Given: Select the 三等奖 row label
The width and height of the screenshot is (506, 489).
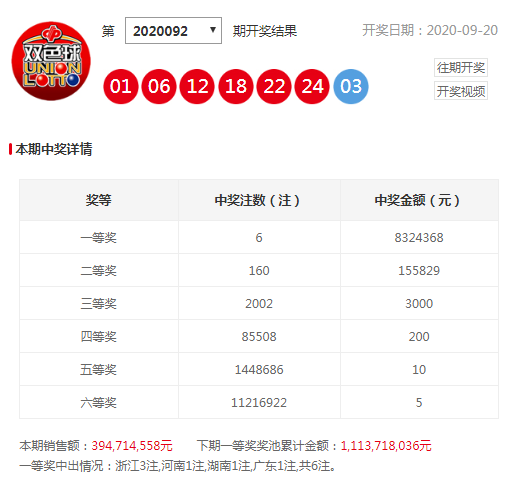Looking at the screenshot, I should click(98, 304).
